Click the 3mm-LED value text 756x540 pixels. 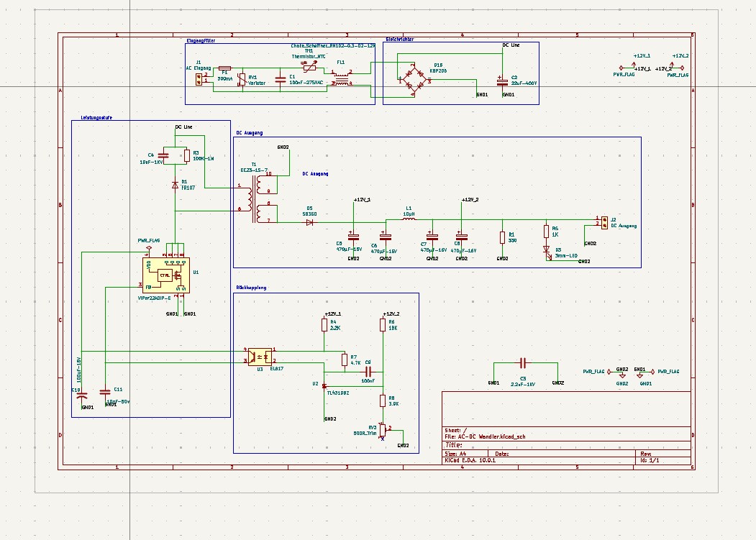pos(567,255)
